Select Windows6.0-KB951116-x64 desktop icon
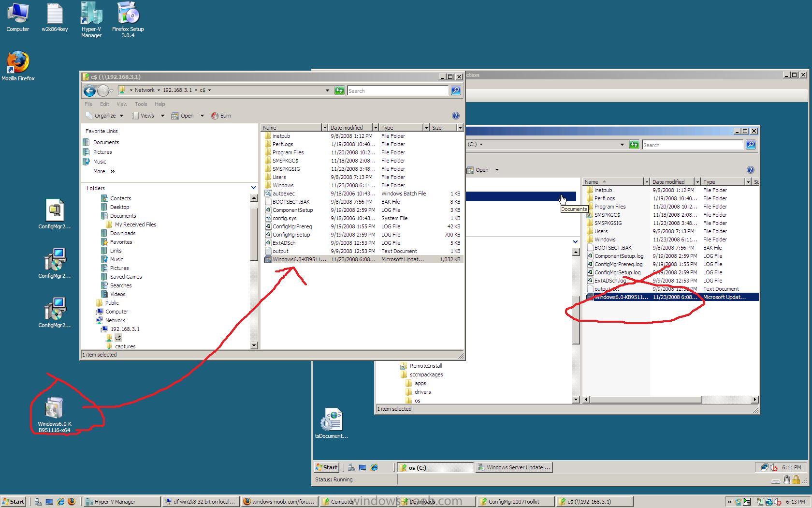Viewport: 812px width, 508px height. [x=54, y=415]
